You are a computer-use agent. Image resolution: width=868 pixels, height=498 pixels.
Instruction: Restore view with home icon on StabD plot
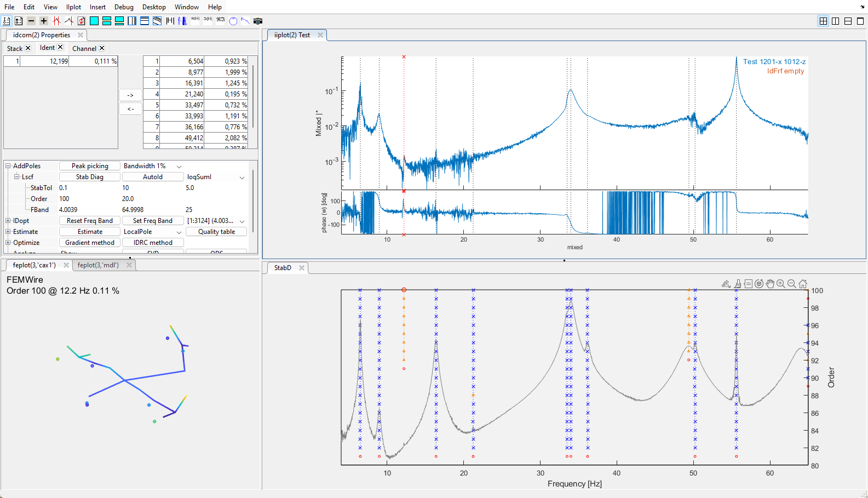(x=803, y=284)
